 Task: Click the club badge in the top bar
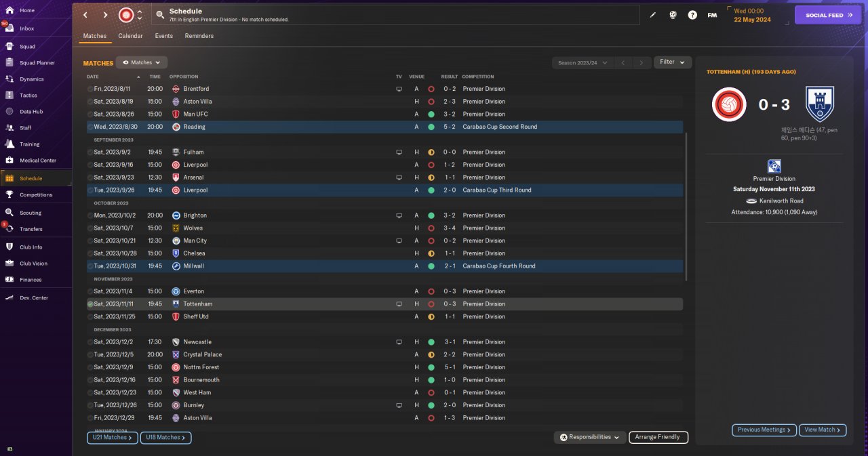pos(126,15)
